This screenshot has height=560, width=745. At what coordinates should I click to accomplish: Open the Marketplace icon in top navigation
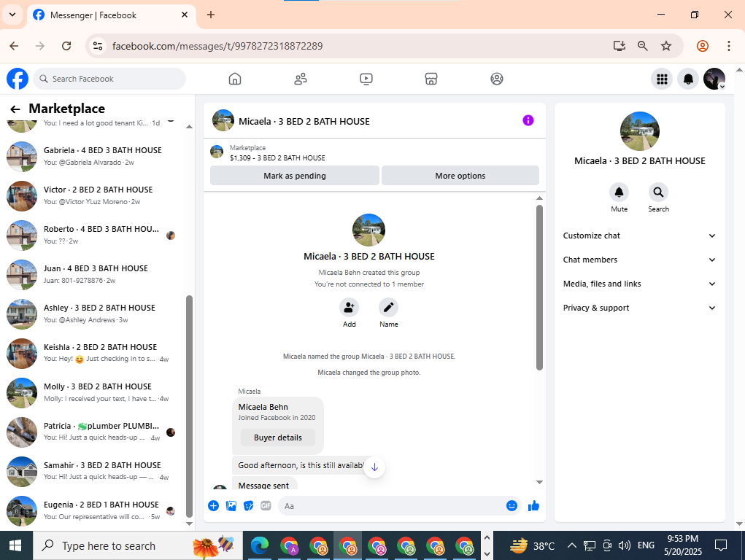(x=431, y=79)
